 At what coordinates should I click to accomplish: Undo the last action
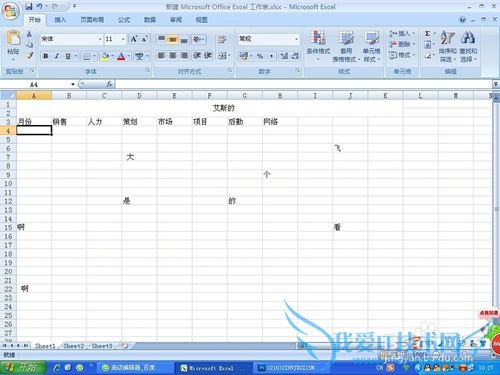[x=39, y=6]
